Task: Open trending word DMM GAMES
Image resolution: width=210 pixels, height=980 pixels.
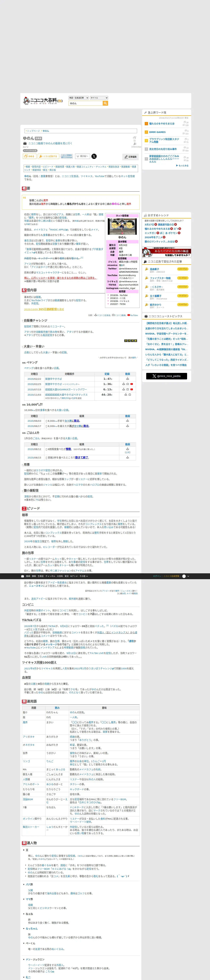Action: 157,132
